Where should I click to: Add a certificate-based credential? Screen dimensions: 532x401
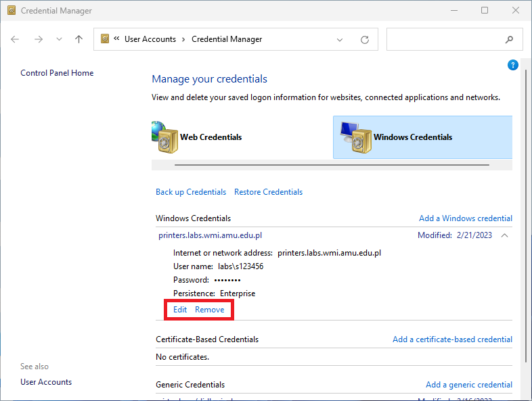coord(452,339)
